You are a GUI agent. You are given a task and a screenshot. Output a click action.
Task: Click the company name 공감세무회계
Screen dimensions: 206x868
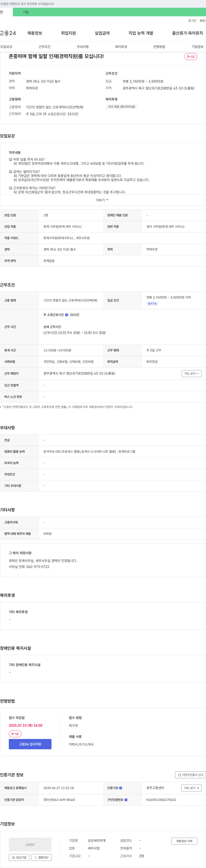click(x=97, y=840)
